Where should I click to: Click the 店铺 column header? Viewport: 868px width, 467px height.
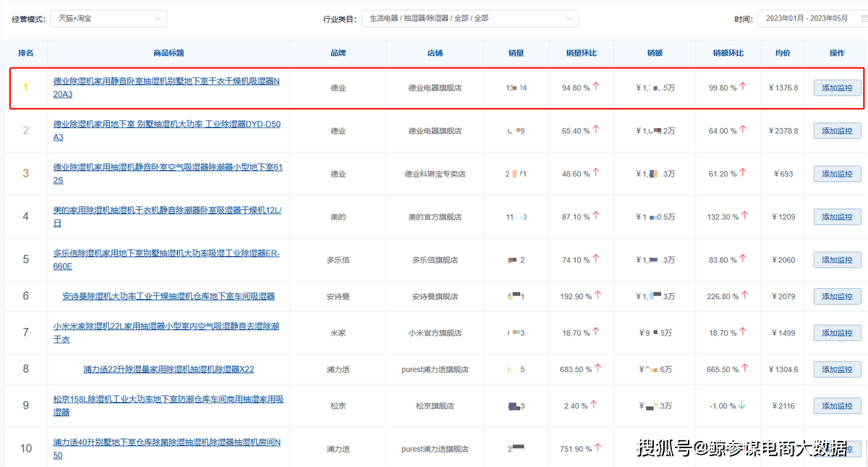435,53
